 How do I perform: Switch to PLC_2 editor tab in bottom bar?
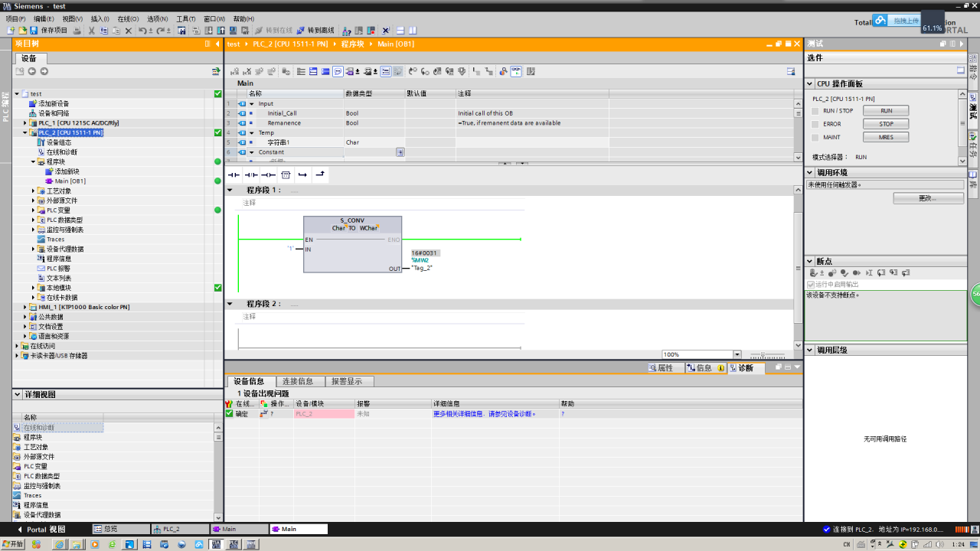pos(180,530)
